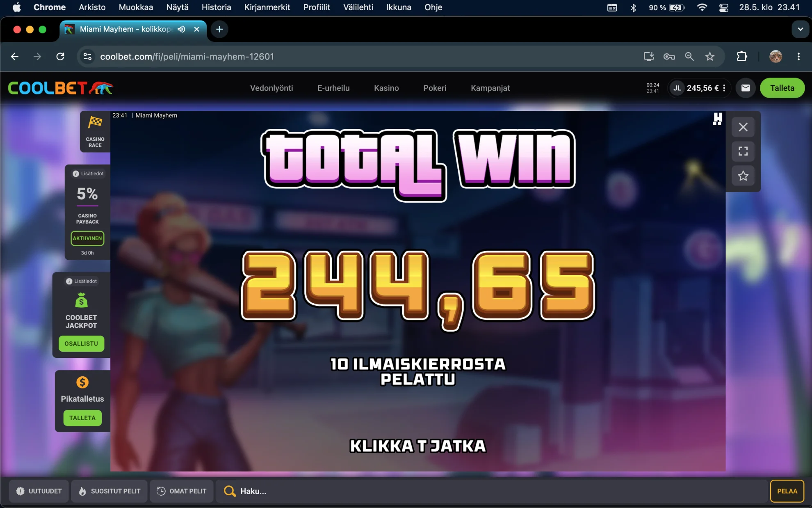Open the zoom magnifier icon in address bar

(689, 57)
